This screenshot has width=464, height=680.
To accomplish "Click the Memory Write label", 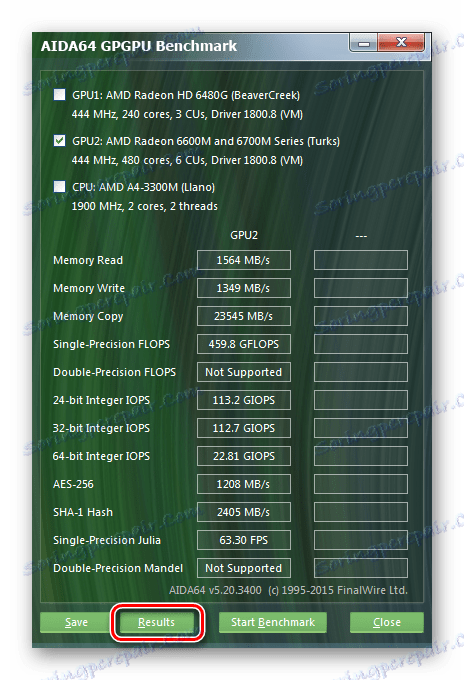I will coord(89,288).
